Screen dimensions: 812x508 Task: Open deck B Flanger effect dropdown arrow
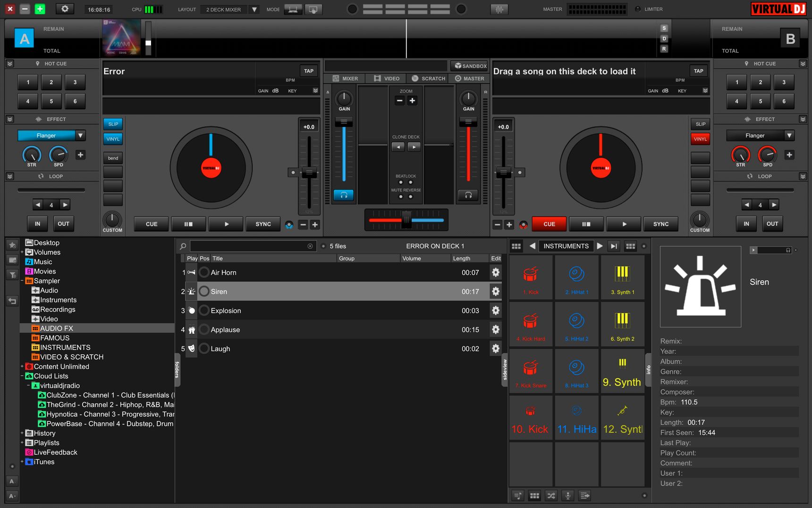point(789,136)
